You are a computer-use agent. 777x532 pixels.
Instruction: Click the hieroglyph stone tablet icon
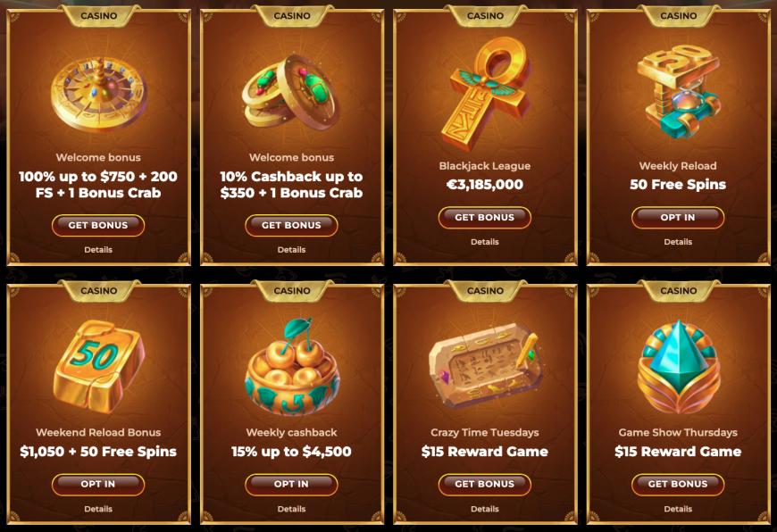tap(485, 366)
